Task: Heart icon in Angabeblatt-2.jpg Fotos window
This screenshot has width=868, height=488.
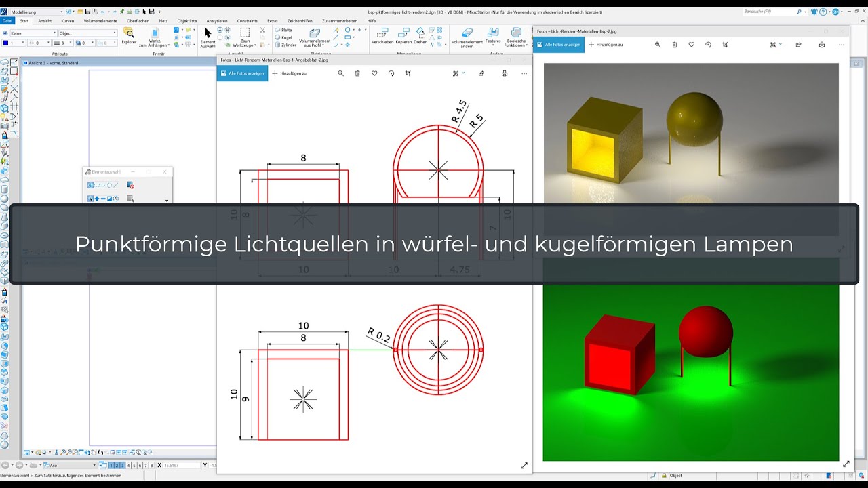Action: 374,73
